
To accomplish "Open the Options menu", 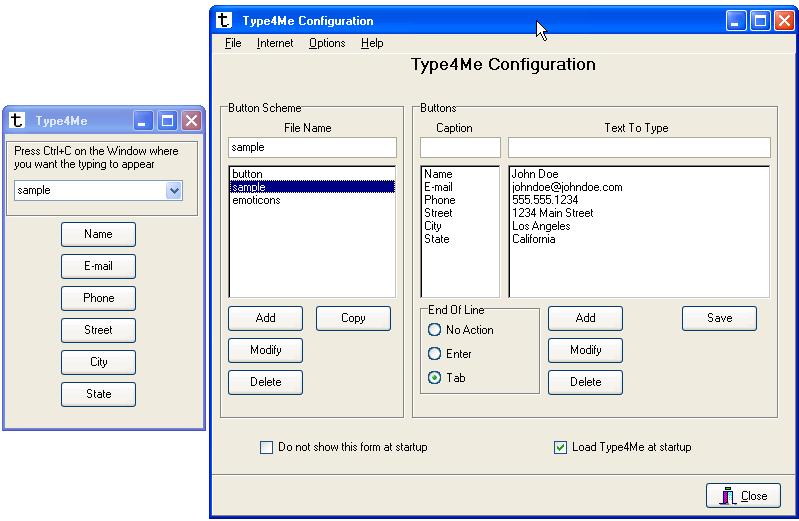I will 327,43.
